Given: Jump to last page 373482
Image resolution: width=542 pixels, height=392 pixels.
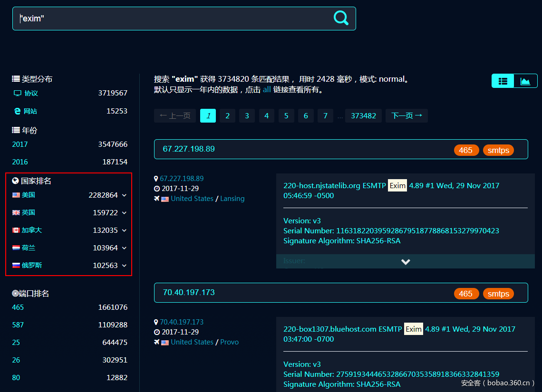Looking at the screenshot, I should click(363, 115).
